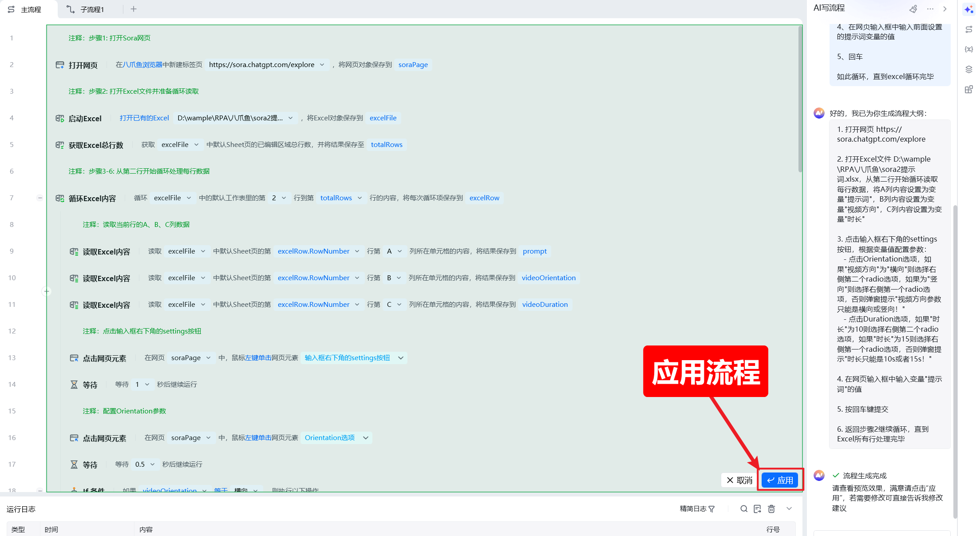Click the components grid sidebar icon
Image resolution: width=980 pixels, height=536 pixels.
coord(968,89)
